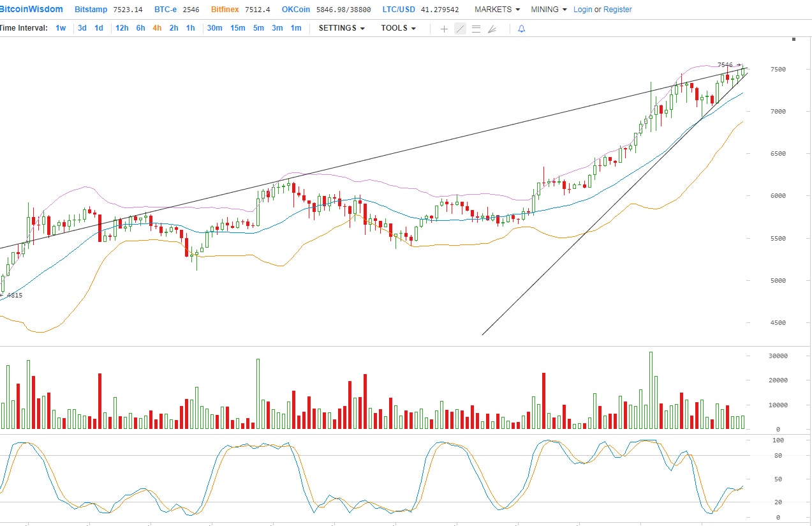Image resolution: width=812 pixels, height=526 pixels.
Task: Select the 4h interval tab
Action: 157,28
